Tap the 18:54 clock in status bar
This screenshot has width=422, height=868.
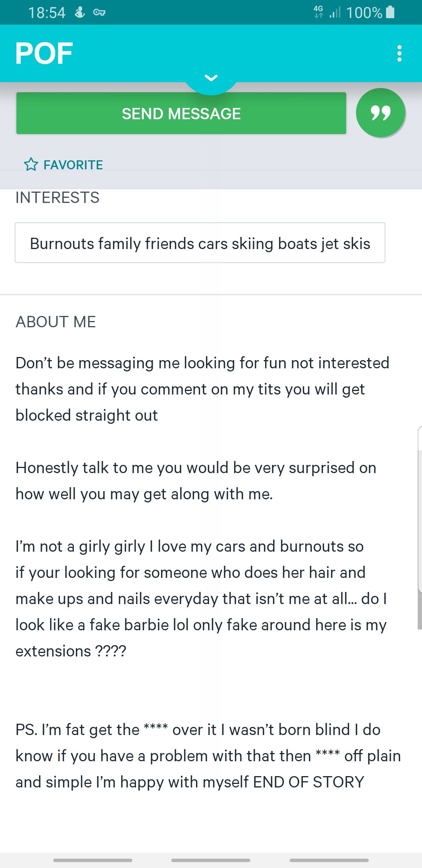point(46,13)
